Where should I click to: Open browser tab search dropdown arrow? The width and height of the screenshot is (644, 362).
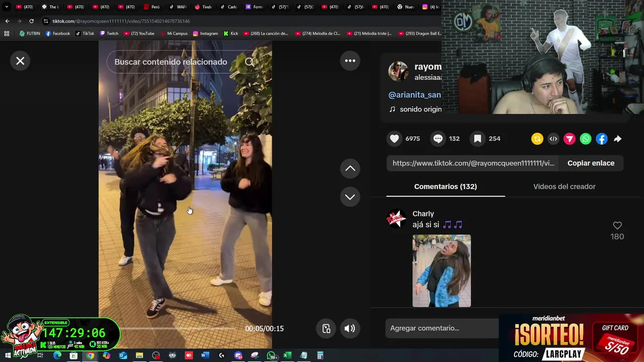7,7
